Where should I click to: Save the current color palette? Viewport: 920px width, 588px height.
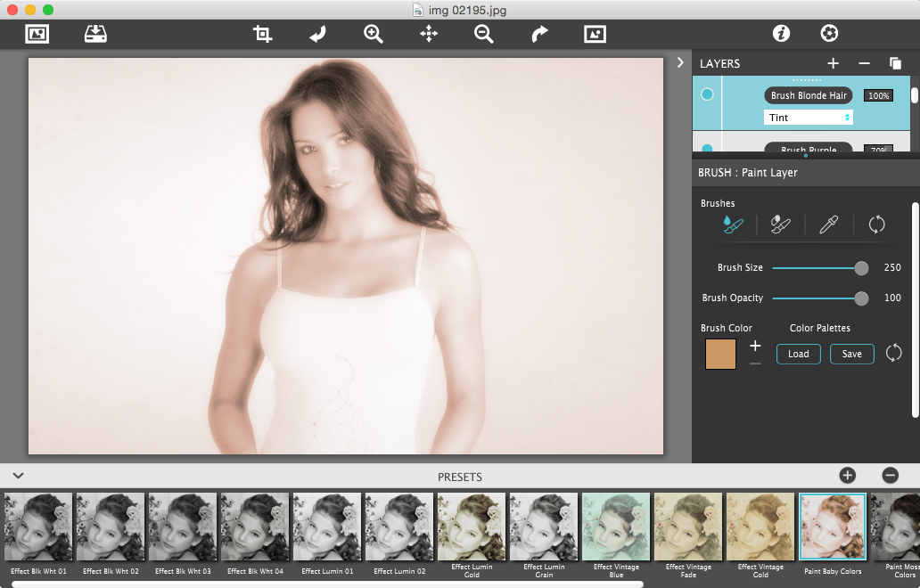(851, 354)
